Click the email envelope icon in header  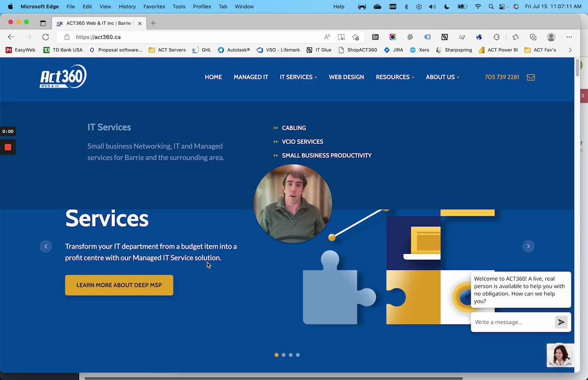click(531, 77)
